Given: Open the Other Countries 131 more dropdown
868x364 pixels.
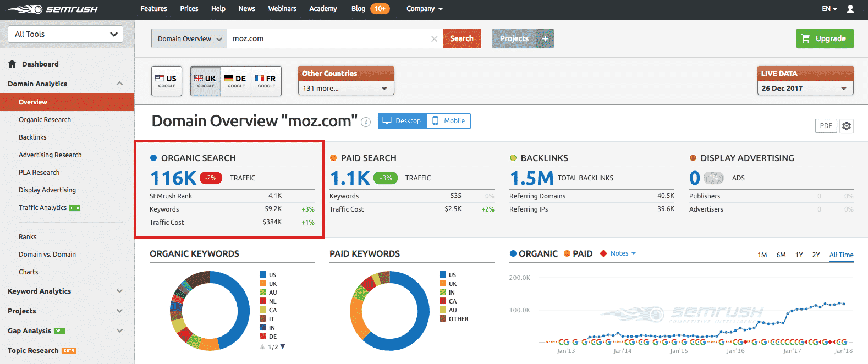Looking at the screenshot, I should (346, 88).
